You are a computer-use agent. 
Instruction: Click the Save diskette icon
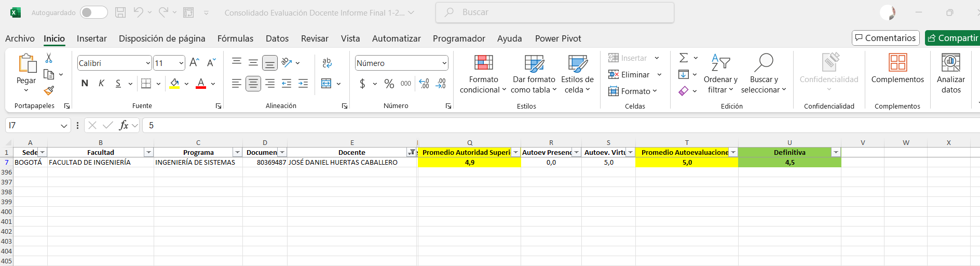[x=120, y=12]
